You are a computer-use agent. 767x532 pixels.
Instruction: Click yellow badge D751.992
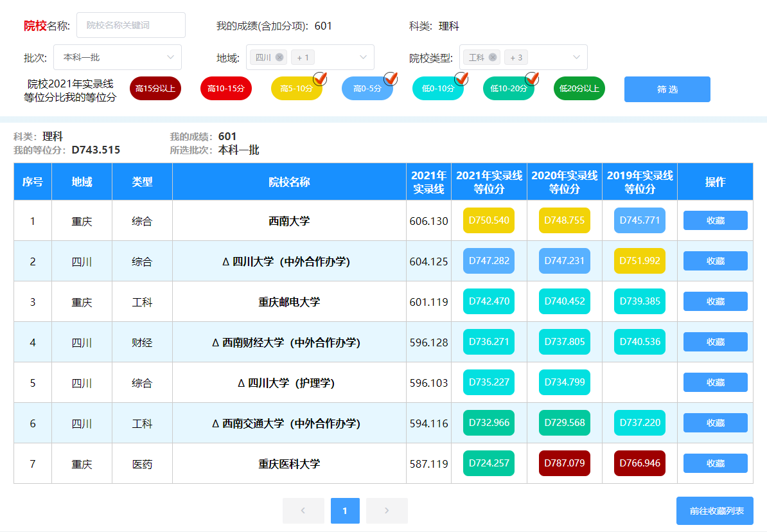coord(640,261)
